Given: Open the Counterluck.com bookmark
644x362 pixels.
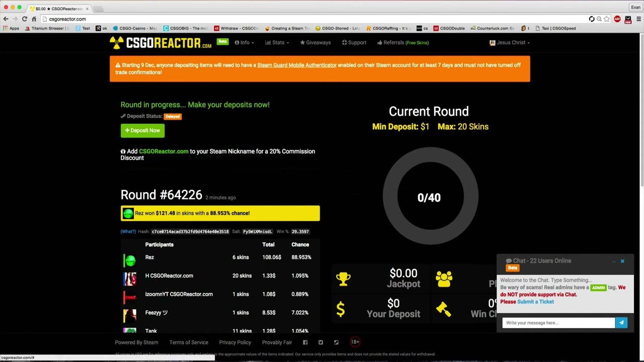Looking at the screenshot, I should tap(492, 28).
